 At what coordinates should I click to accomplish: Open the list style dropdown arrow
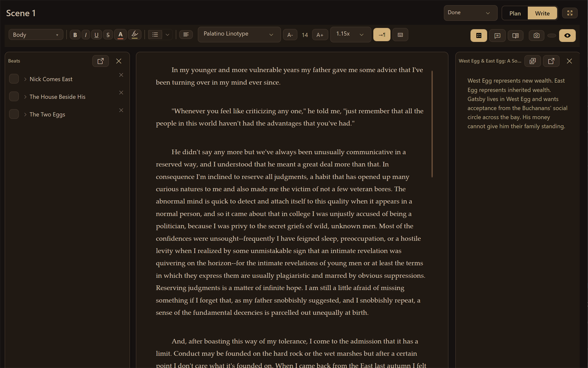coord(168,35)
